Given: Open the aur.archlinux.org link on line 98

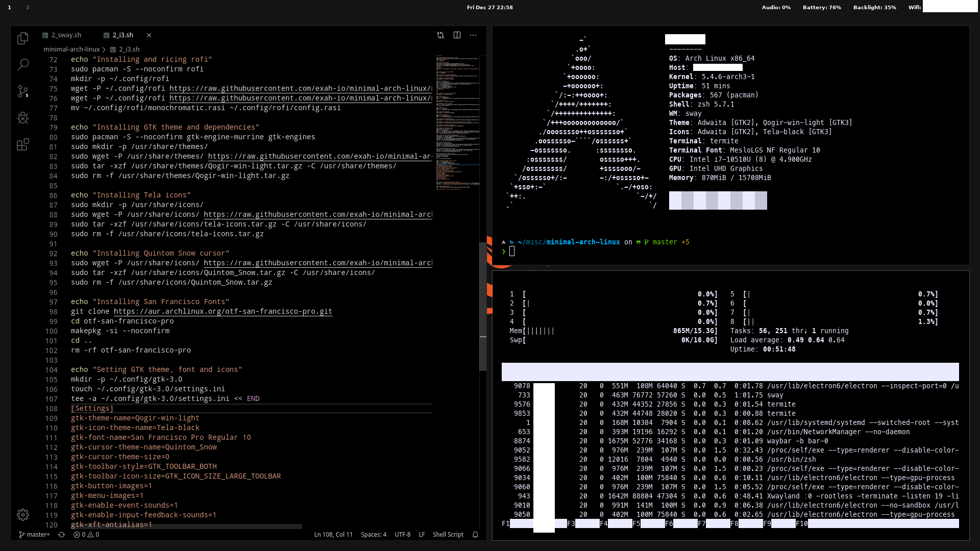Looking at the screenshot, I should point(223,312).
